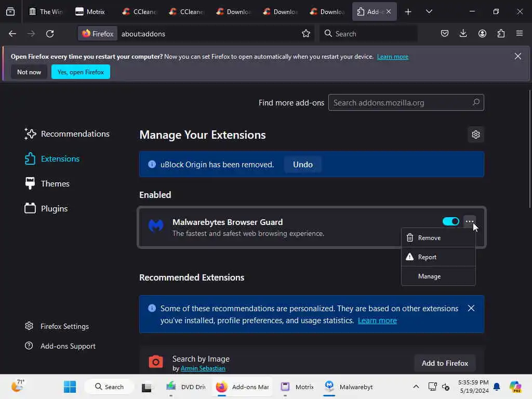
Task: Expand the list all tabs chevron
Action: pos(429,12)
